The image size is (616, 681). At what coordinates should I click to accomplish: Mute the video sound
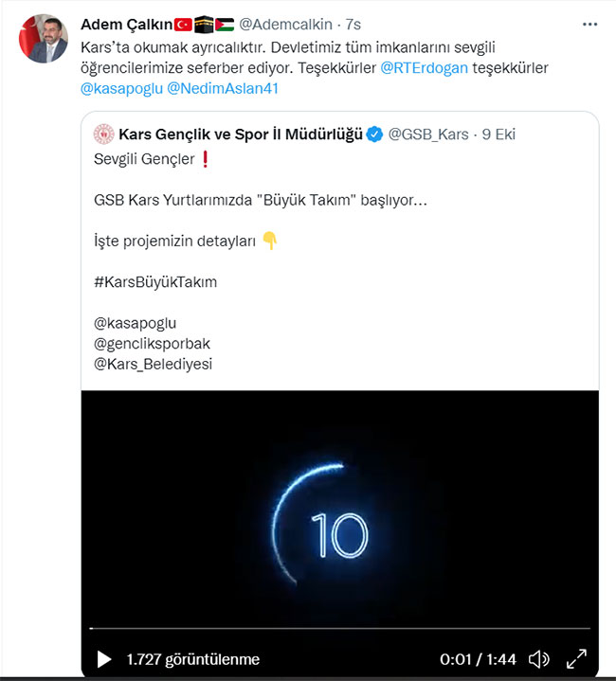point(538,659)
